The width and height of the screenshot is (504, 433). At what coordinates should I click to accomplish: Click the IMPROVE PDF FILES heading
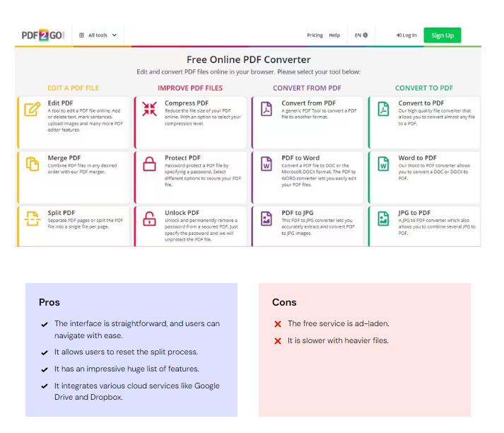[190, 88]
